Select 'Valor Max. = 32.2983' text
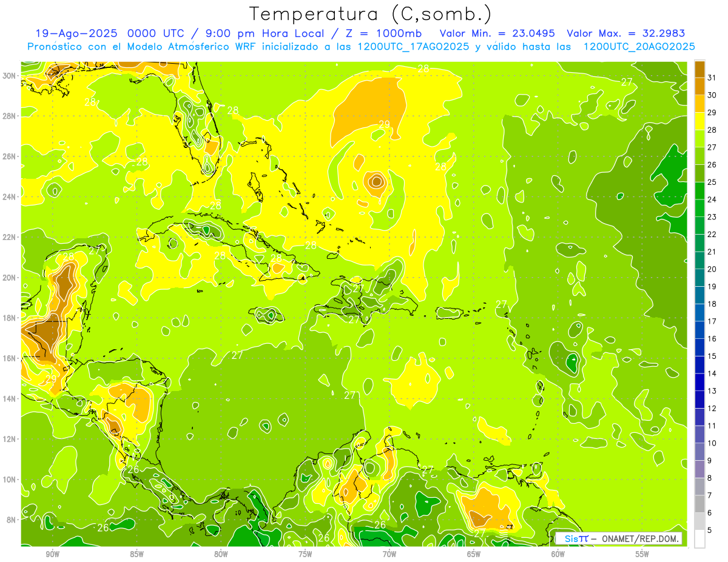The image size is (728, 562). tap(625, 33)
